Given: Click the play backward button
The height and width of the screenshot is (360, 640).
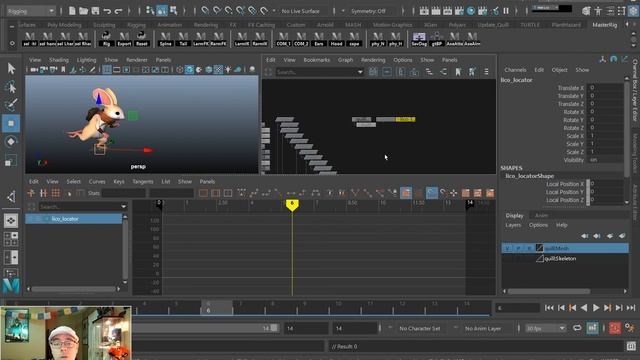Looking at the screenshot, I should [584, 308].
